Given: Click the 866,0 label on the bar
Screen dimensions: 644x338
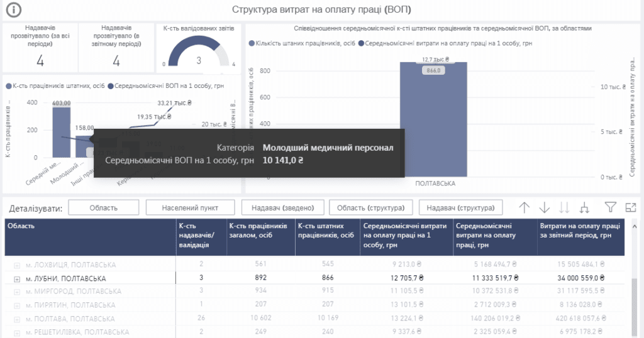Looking at the screenshot, I should click(x=433, y=70).
